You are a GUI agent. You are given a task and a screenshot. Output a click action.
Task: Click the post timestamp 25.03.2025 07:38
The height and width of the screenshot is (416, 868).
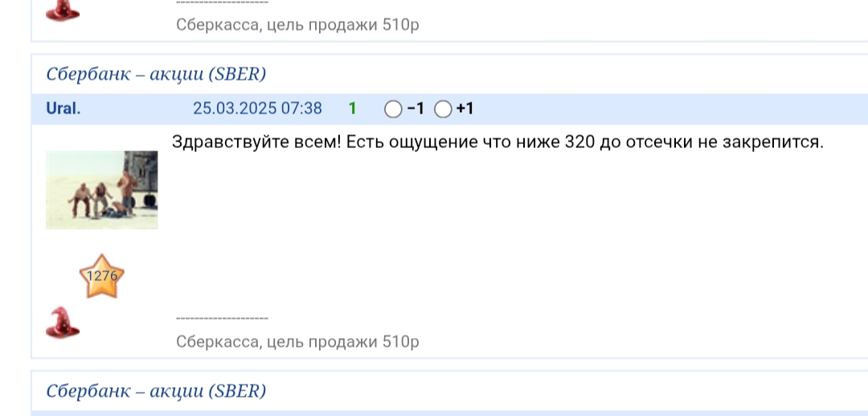[257, 109]
